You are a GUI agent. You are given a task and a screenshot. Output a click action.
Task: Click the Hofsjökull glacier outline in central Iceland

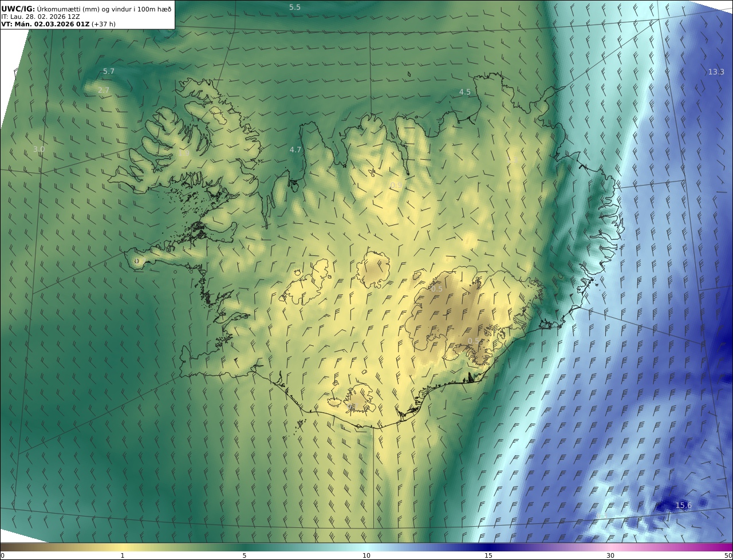[x=373, y=269]
